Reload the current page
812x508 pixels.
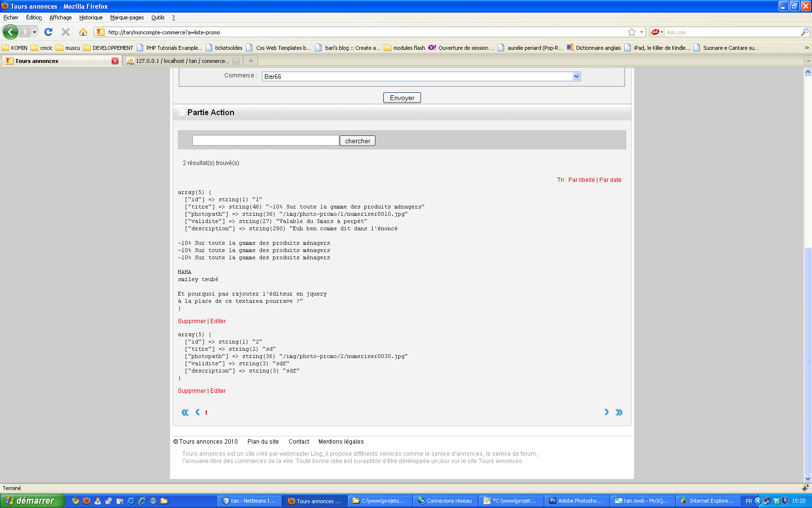coord(48,32)
